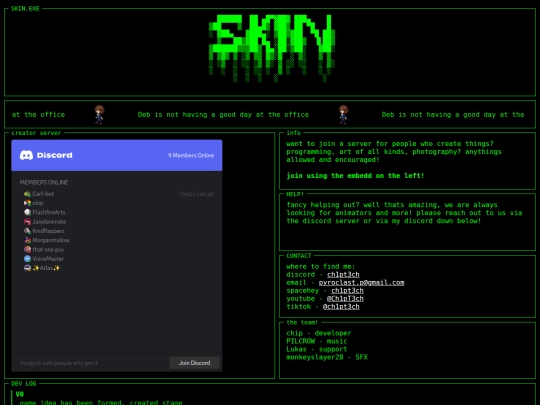Click the VoiceMaster member name
The height and width of the screenshot is (405, 540).
point(48,259)
